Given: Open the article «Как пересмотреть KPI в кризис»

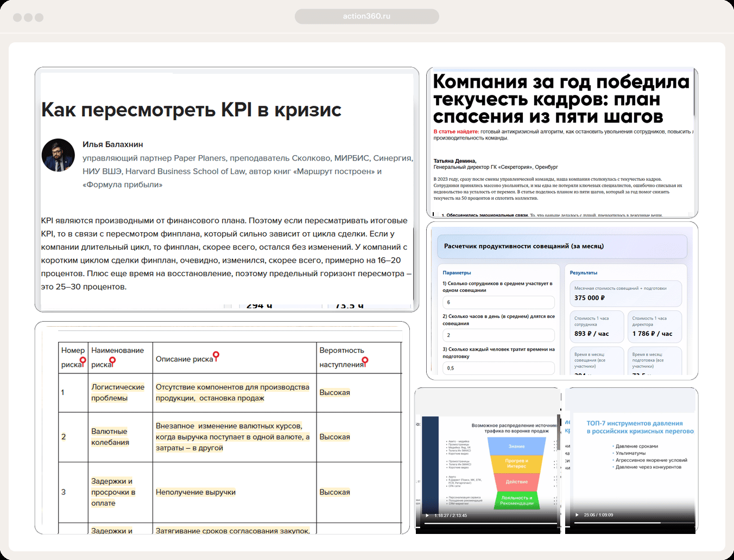Looking at the screenshot, I should pos(191,110).
